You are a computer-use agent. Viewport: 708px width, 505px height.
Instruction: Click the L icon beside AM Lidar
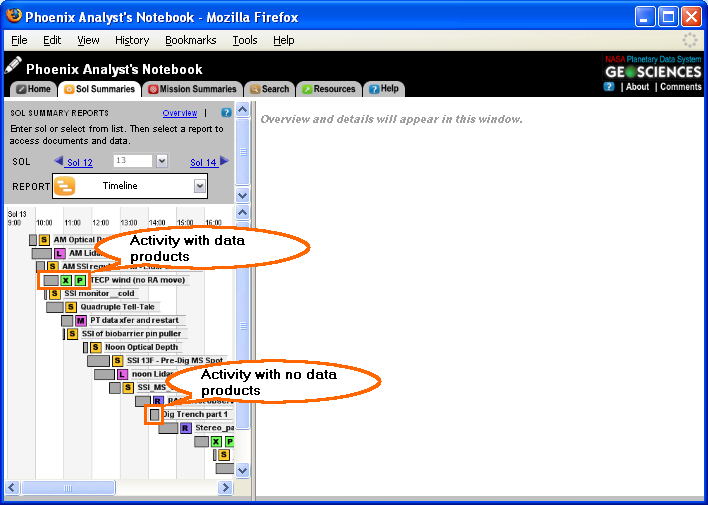[60, 254]
